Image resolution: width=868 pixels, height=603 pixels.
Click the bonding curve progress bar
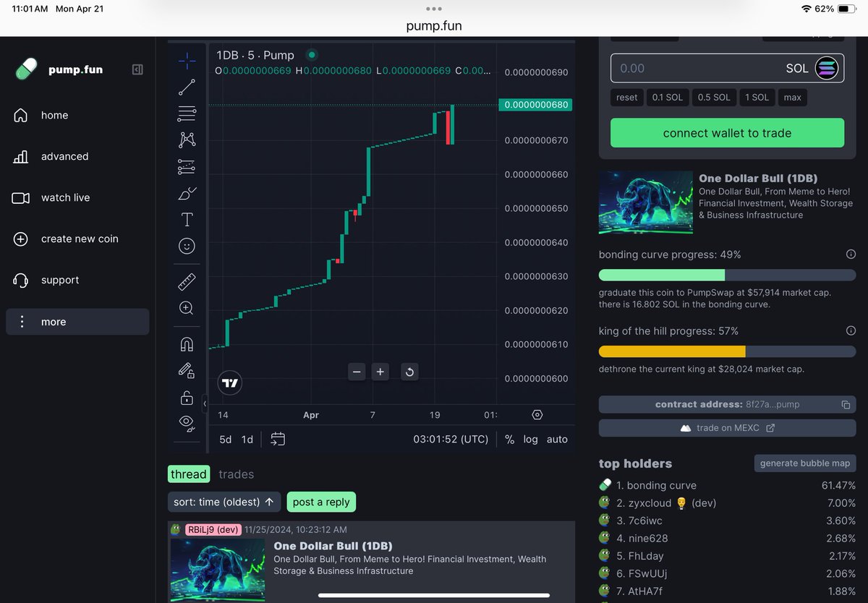727,275
